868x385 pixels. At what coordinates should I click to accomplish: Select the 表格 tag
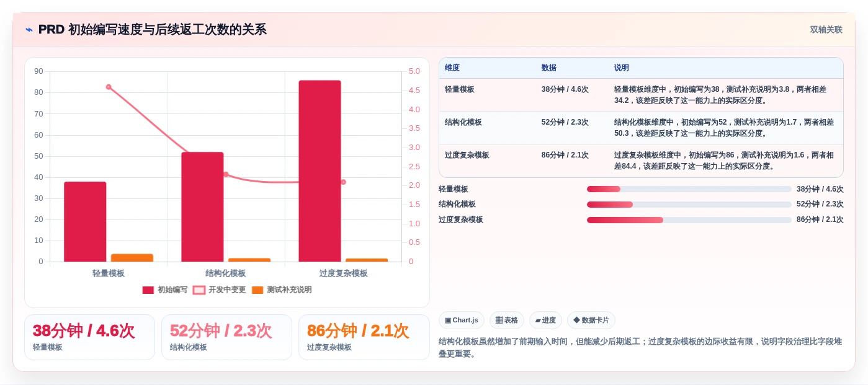tap(507, 320)
